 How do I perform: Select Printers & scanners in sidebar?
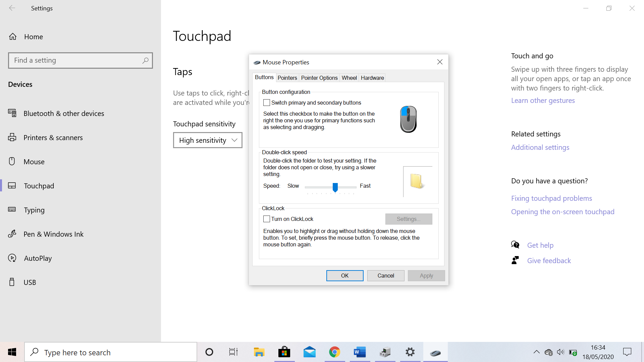click(53, 137)
